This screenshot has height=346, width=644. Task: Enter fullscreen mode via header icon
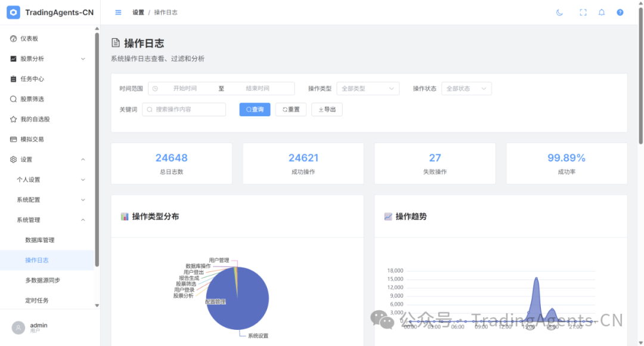coord(583,13)
